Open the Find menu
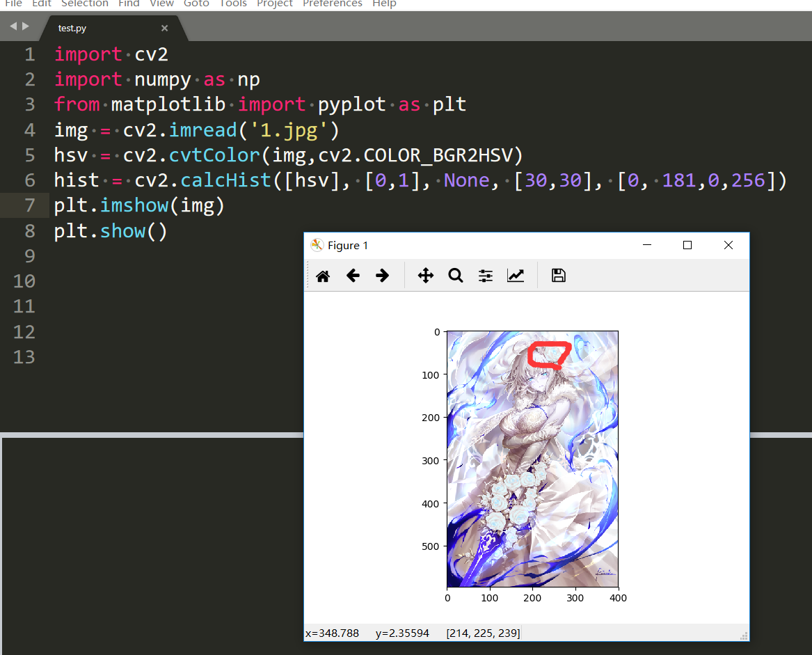 (x=129, y=3)
